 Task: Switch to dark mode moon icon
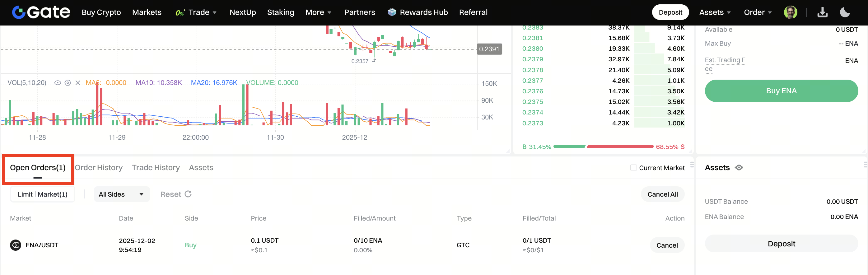point(845,12)
